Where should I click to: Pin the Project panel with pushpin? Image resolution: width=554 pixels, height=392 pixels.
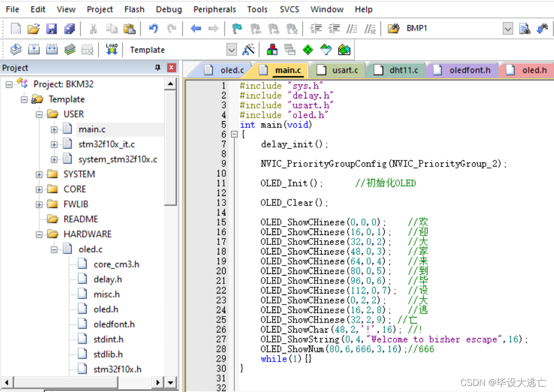point(158,67)
